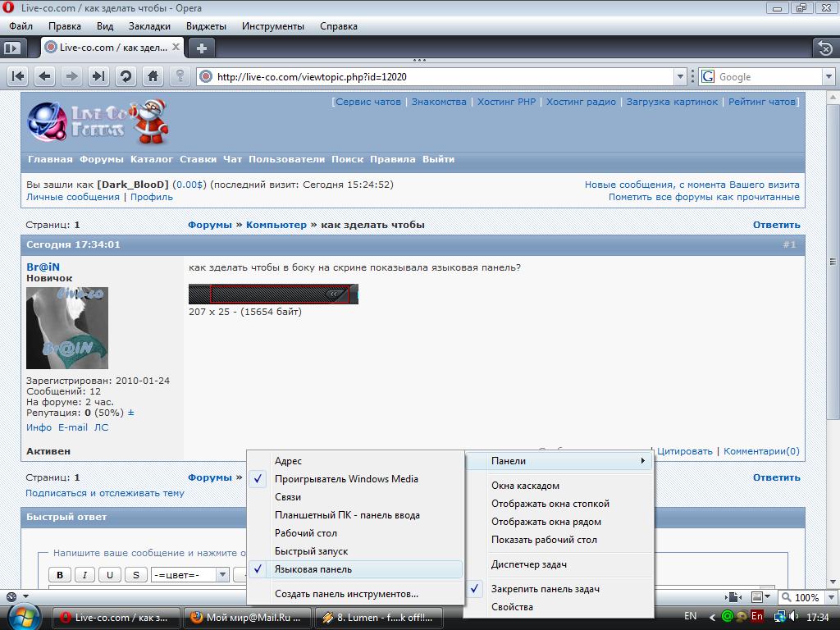Toggle Закрепить панель задач option
Viewport: 840px width, 630px height.
(x=545, y=589)
